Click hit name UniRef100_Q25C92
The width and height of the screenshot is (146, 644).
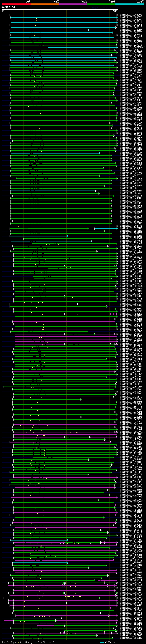tap(131, 417)
